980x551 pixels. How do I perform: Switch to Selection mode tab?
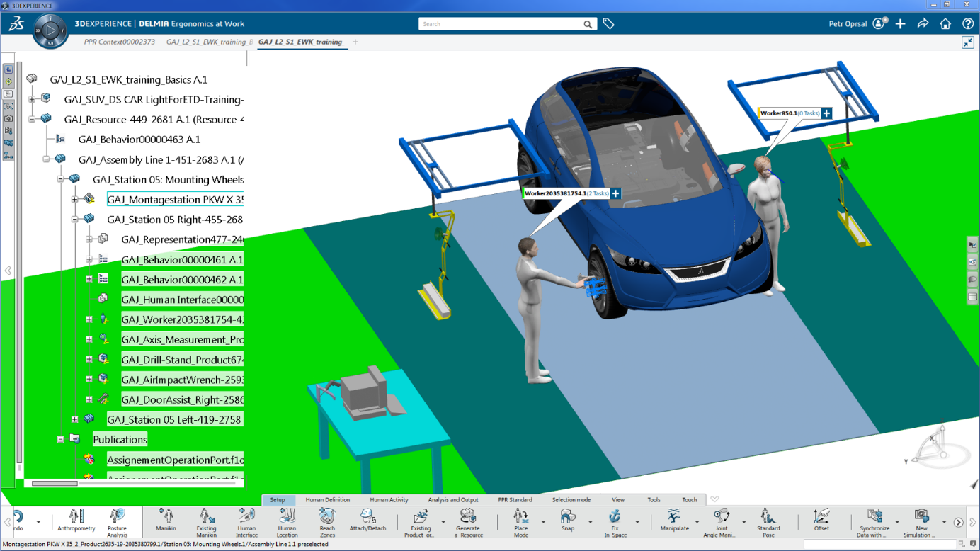(x=571, y=500)
